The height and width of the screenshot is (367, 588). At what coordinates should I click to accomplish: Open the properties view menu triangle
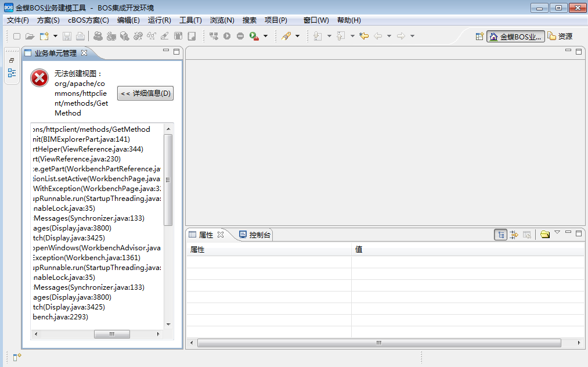tap(557, 232)
